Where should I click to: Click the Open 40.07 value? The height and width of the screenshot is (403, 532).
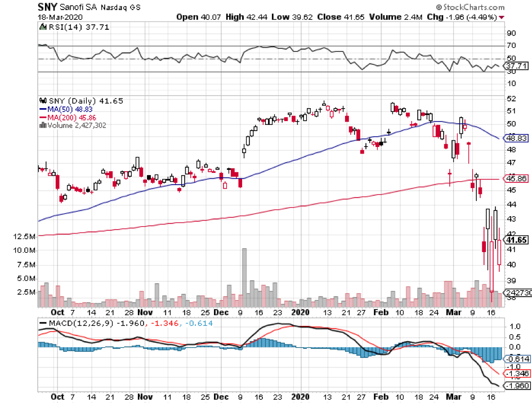pyautogui.click(x=199, y=17)
